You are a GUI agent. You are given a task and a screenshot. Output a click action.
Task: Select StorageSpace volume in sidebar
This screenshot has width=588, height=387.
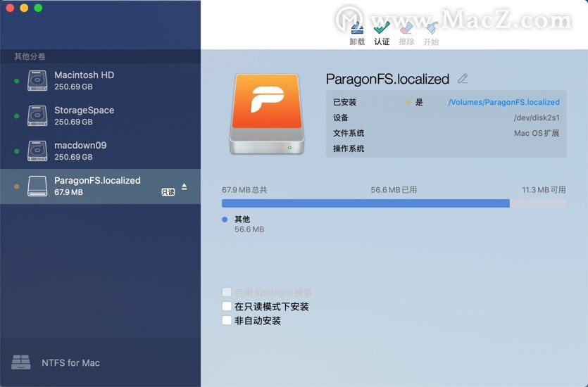point(100,116)
